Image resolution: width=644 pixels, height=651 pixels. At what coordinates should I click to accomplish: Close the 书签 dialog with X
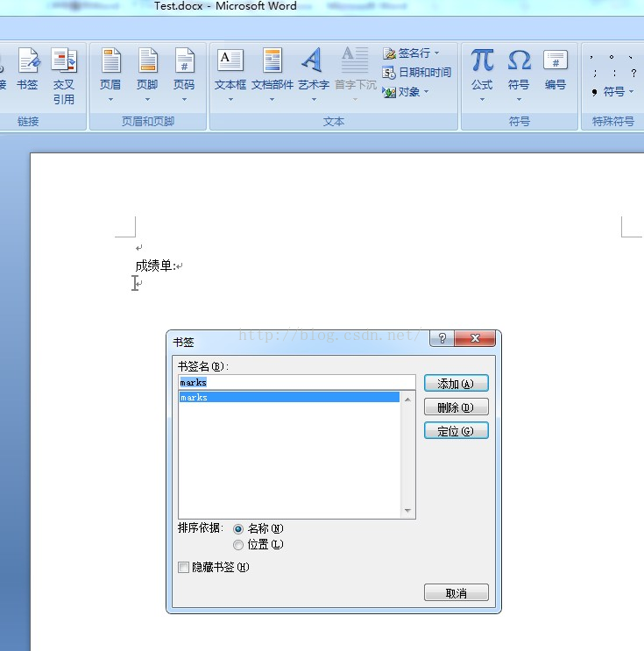click(x=475, y=338)
